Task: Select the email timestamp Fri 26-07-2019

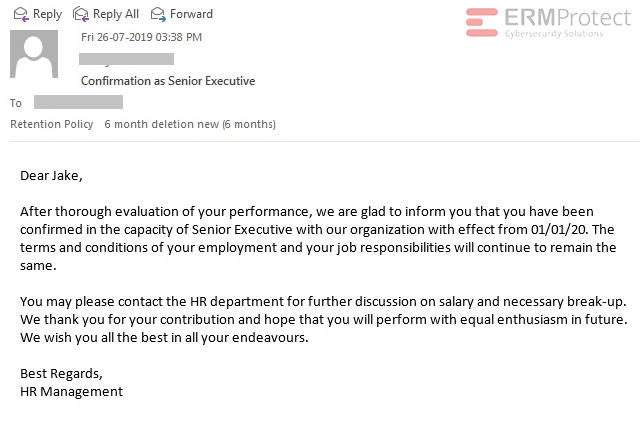Action: (141, 37)
